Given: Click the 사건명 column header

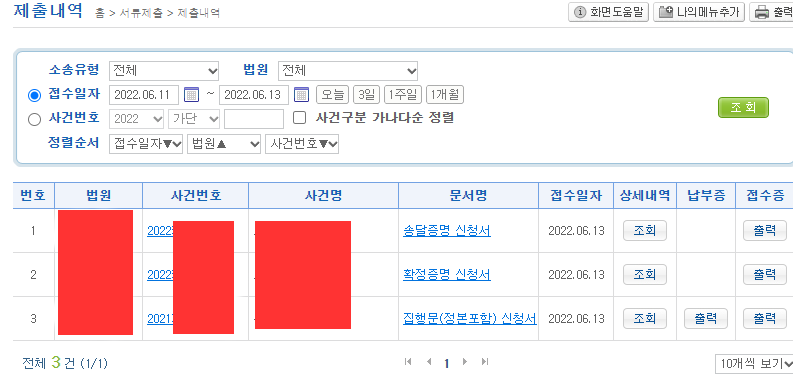Looking at the screenshot, I should pos(324,195).
